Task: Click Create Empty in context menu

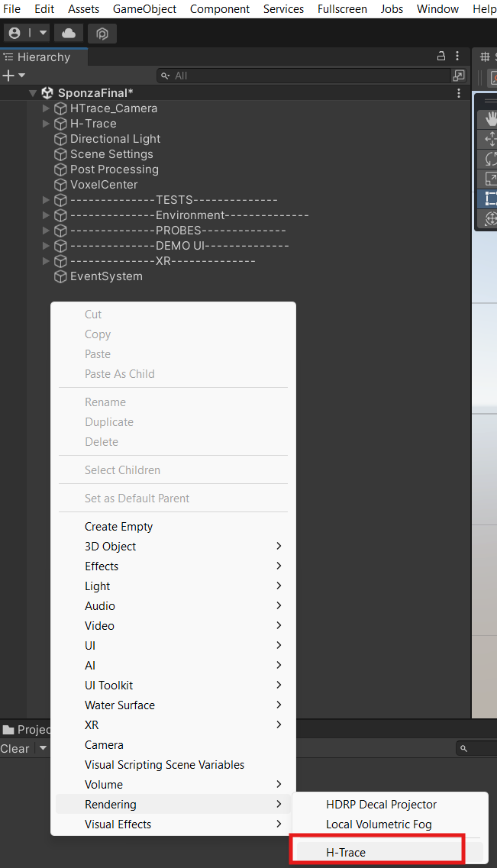Action: coord(118,527)
